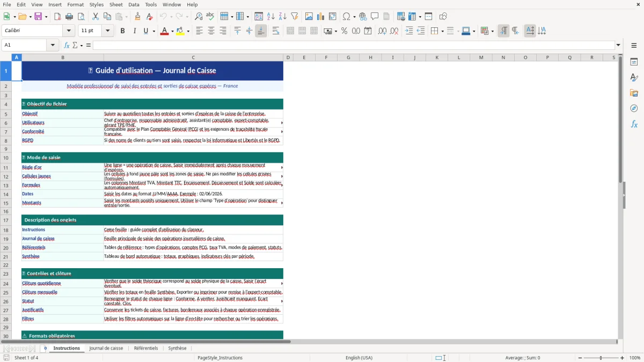Image resolution: width=644 pixels, height=362 pixels.
Task: Switch to the Référentiels sheet tab
Action: [x=146, y=348]
